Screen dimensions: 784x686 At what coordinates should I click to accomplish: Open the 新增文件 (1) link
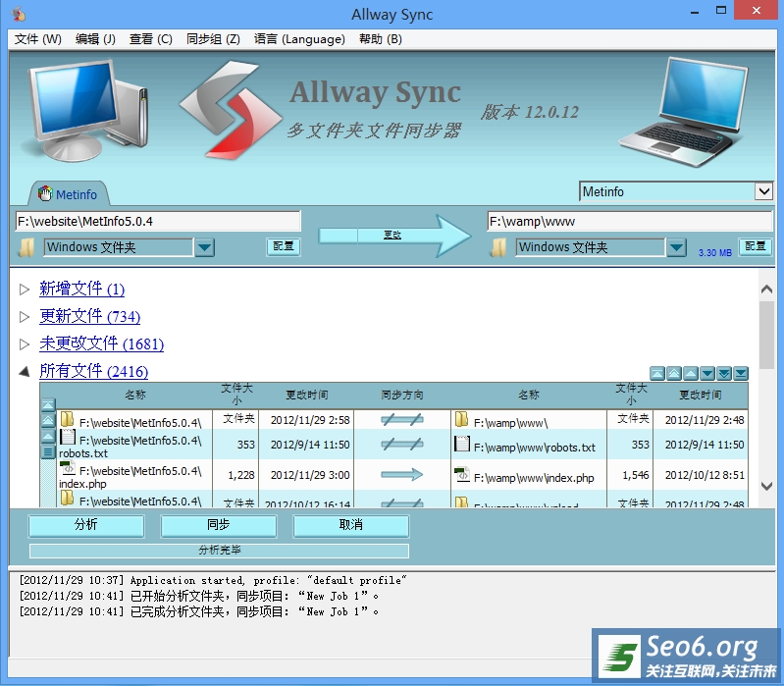click(82, 289)
